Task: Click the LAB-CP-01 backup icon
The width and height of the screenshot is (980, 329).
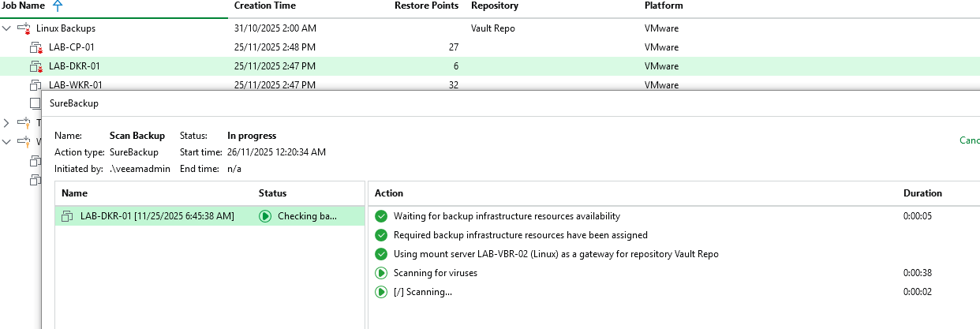Action: click(x=36, y=47)
